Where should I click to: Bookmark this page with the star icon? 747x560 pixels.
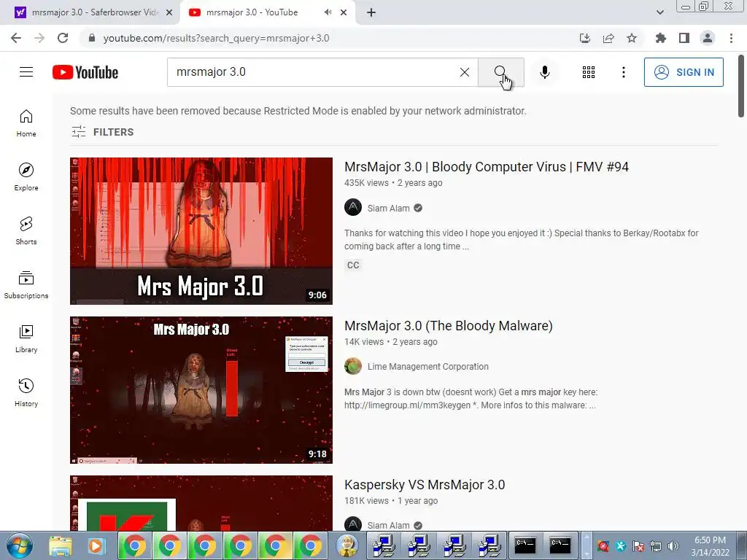pos(632,38)
